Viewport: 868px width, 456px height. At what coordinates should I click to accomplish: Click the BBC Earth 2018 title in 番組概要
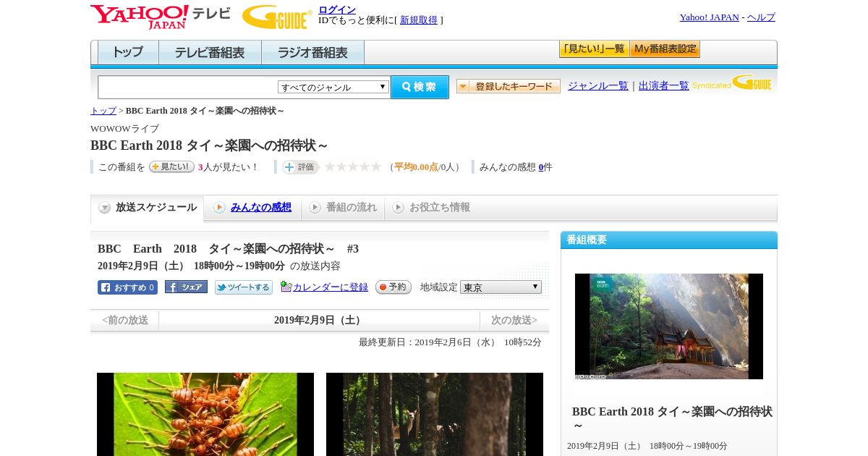(672, 418)
